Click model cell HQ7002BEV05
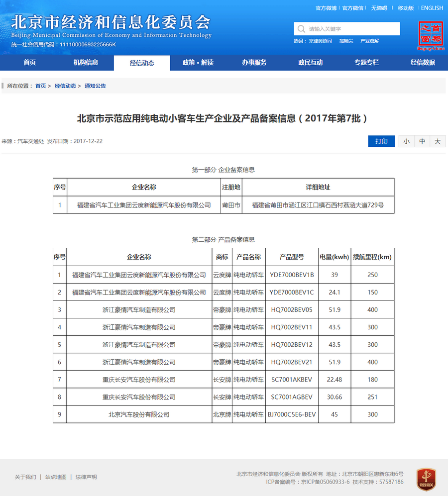This screenshot has width=448, height=496. pos(292,309)
